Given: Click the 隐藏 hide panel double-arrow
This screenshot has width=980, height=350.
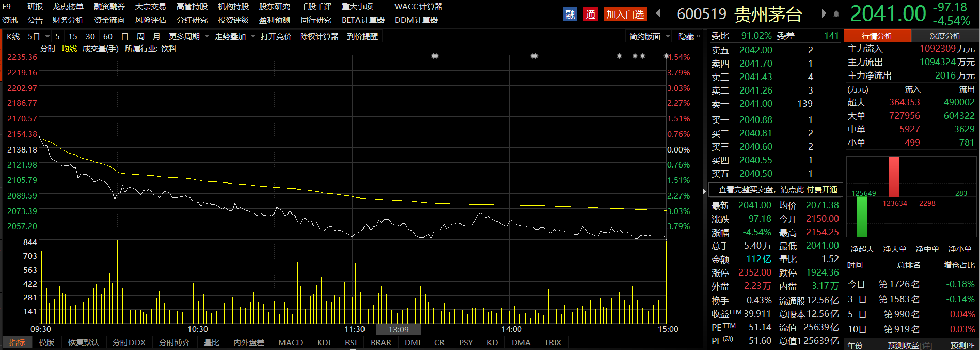Looking at the screenshot, I should click(x=699, y=36).
